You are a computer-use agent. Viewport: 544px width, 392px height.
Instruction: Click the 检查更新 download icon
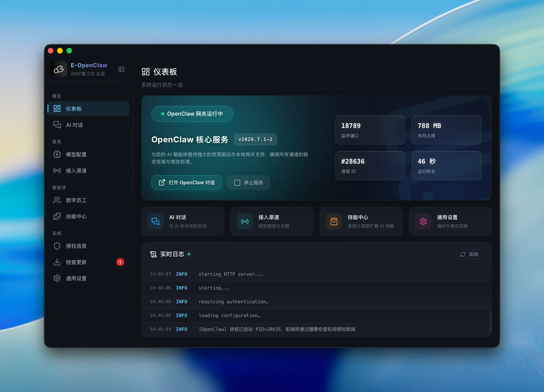tap(57, 262)
